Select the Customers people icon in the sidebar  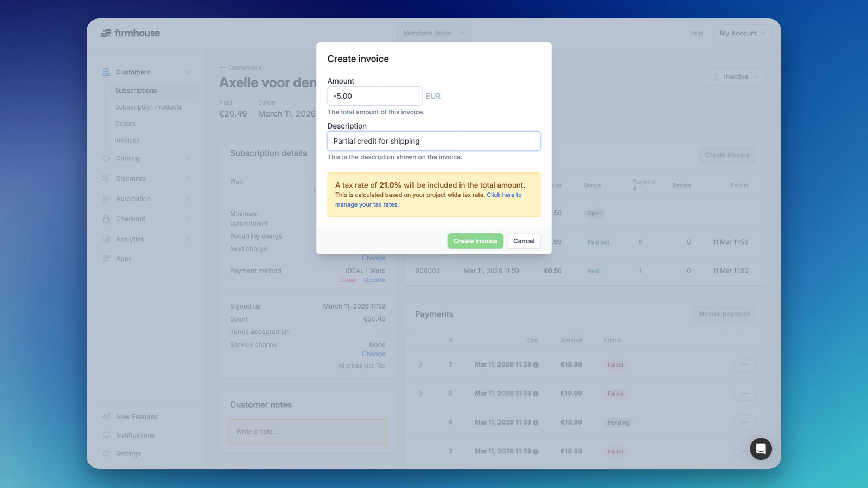tap(106, 72)
